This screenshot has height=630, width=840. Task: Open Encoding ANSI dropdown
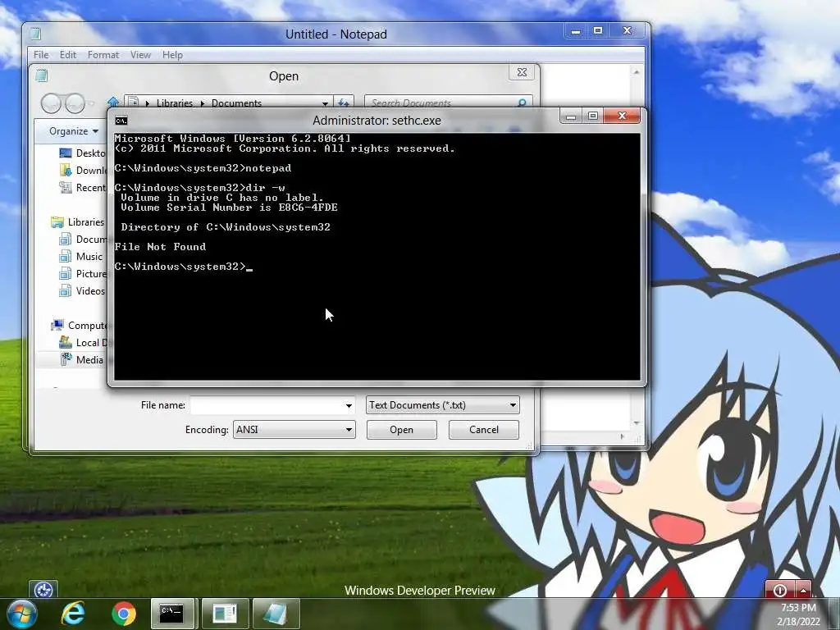pos(294,430)
